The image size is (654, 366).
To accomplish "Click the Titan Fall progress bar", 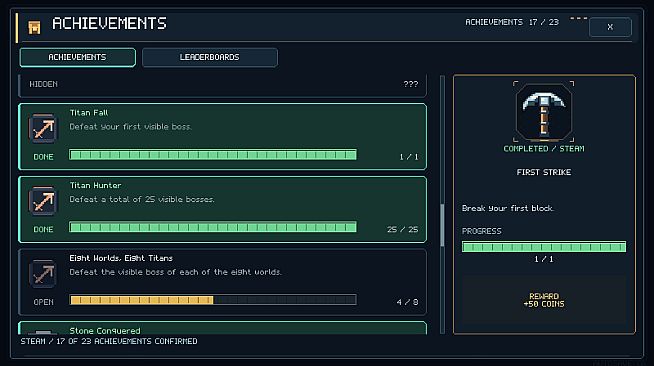I will (213, 155).
